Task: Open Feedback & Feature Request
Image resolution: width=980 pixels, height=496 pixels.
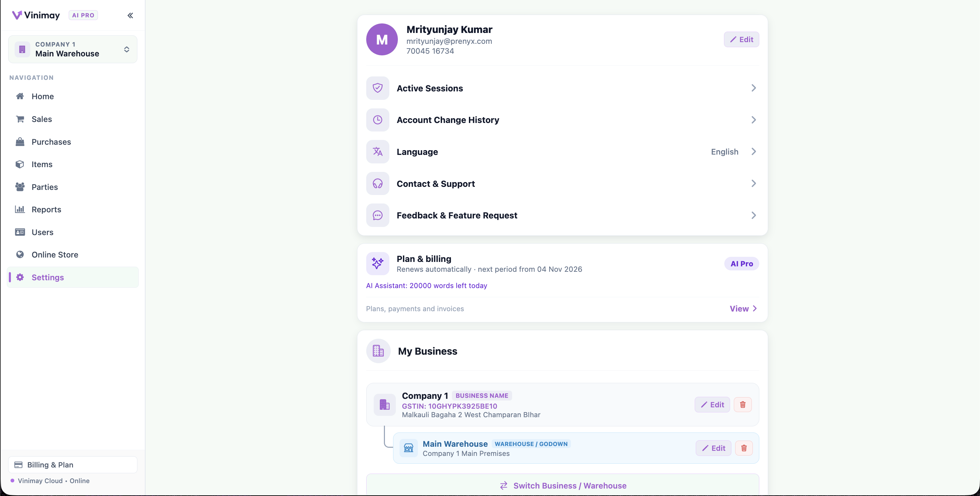Action: coord(562,215)
